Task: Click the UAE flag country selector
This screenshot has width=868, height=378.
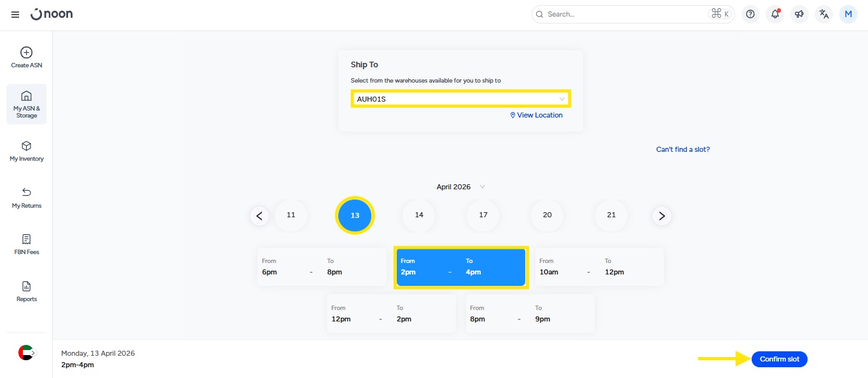Action: pos(26,353)
